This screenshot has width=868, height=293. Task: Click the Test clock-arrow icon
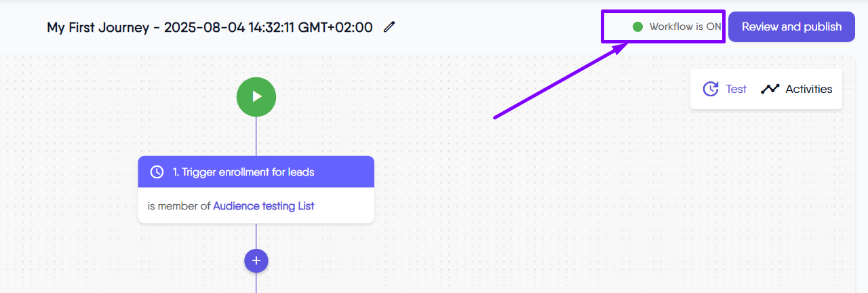[711, 89]
